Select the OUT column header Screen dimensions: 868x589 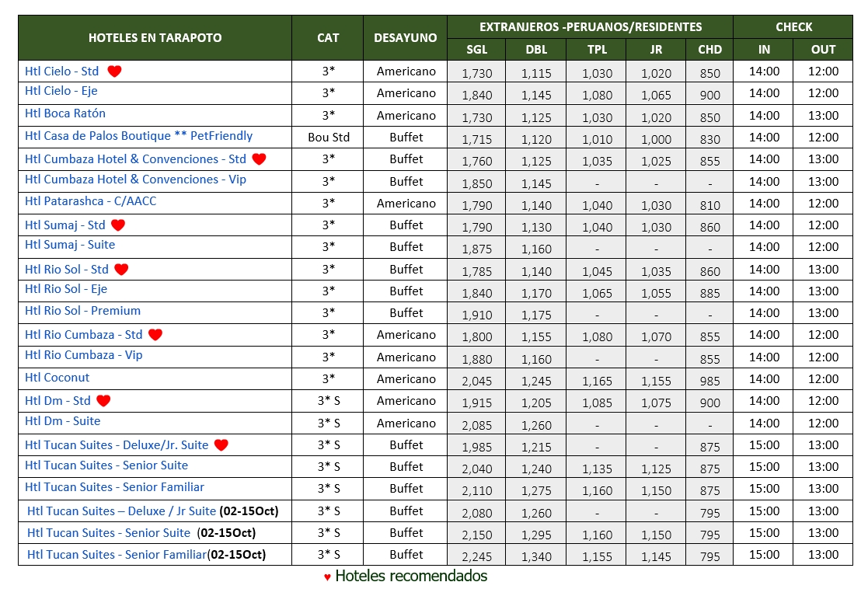(x=823, y=49)
